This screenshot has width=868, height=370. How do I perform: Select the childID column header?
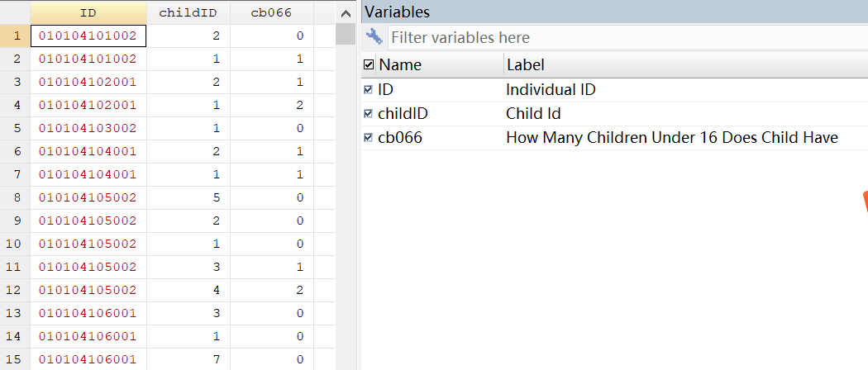188,12
